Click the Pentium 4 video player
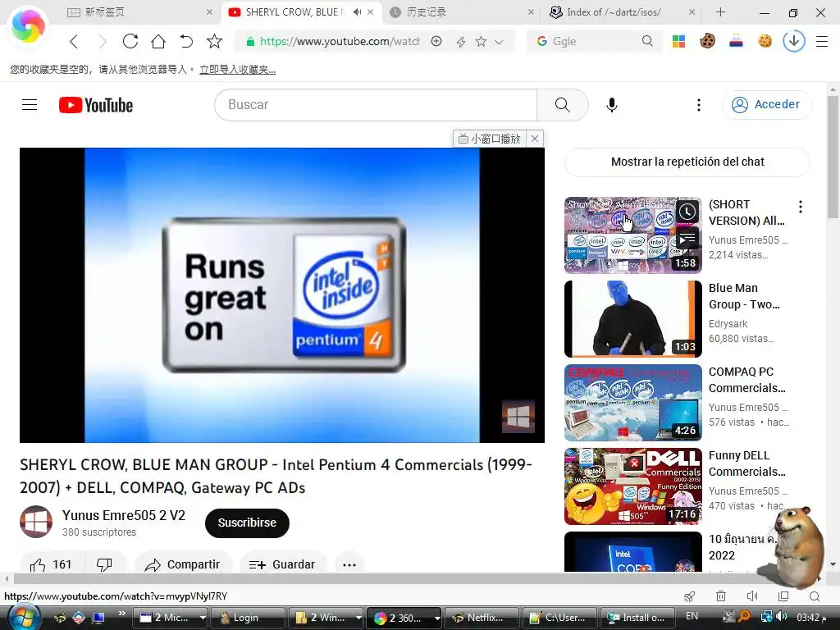This screenshot has height=630, width=840. (x=282, y=295)
